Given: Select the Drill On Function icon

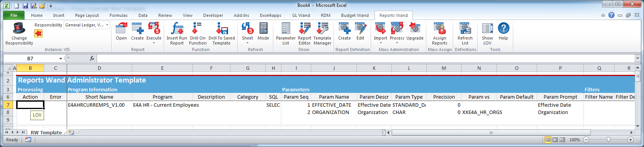Looking at the screenshot, I should pyautogui.click(x=197, y=28).
